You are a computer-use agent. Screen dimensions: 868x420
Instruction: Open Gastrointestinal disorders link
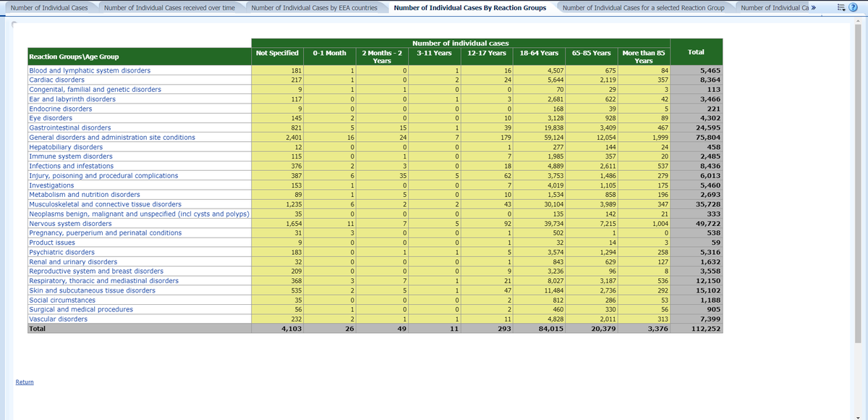pos(69,127)
